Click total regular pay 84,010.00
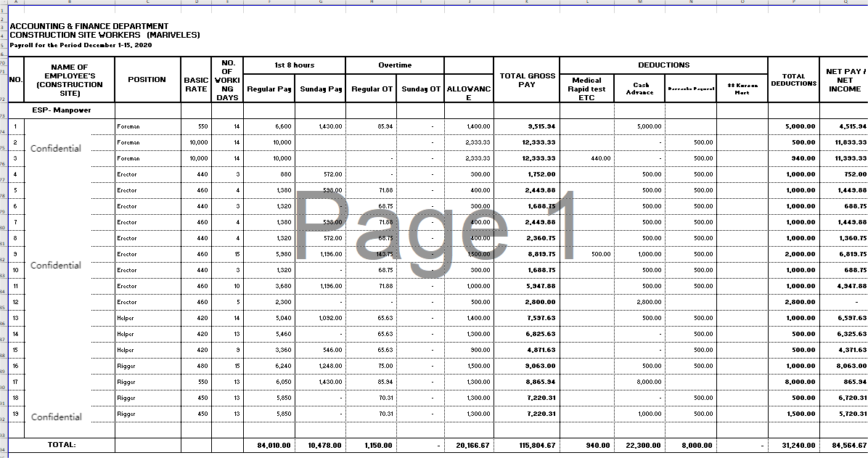The height and width of the screenshot is (458, 868). click(274, 445)
